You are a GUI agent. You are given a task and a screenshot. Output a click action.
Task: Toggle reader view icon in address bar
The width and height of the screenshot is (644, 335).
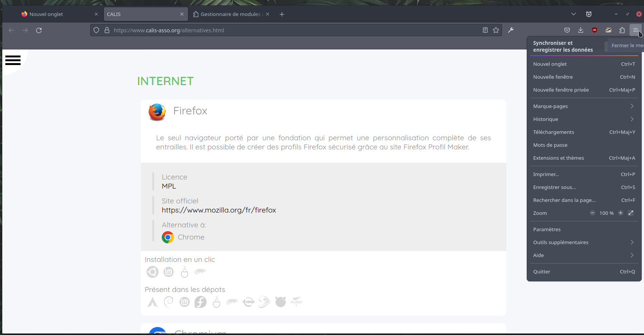point(485,30)
